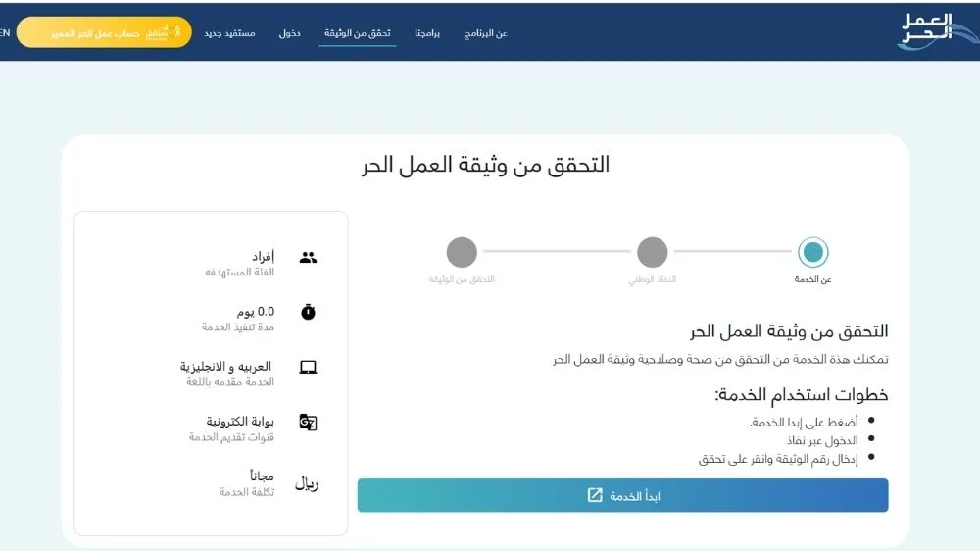Screen dimensions: 980x551
Task: Click the step text الدخول عبر نفاذ
Action: (822, 440)
